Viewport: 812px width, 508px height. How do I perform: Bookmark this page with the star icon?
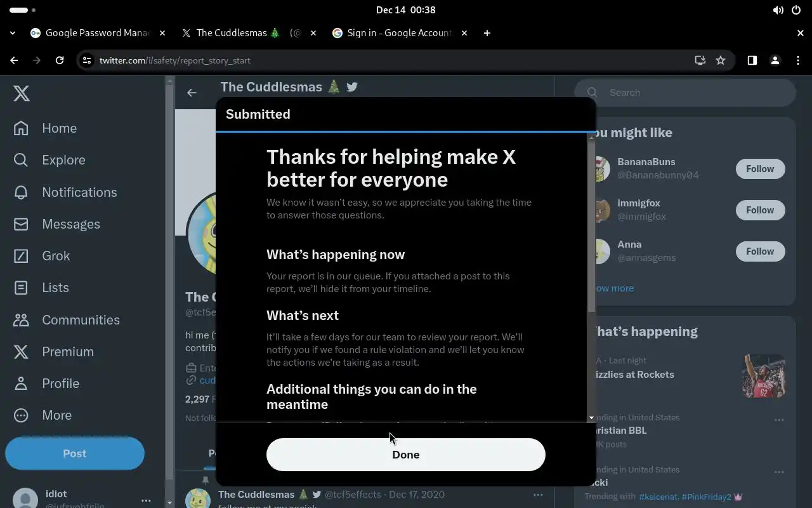point(721,60)
